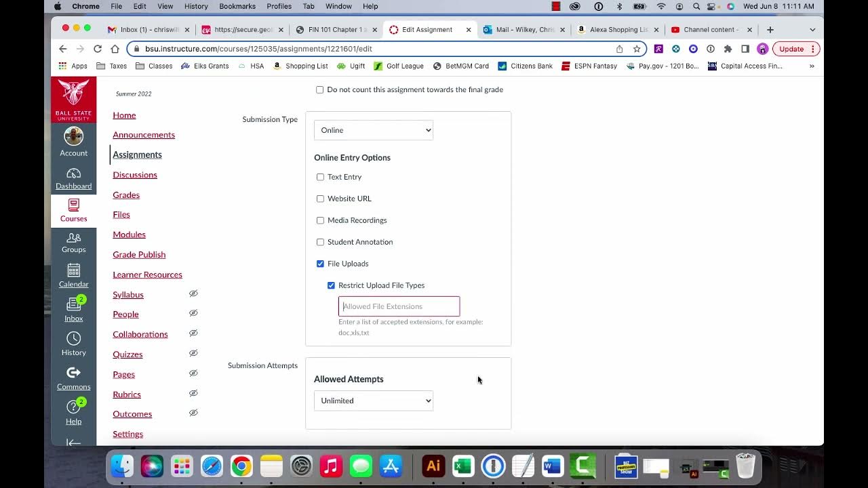The width and height of the screenshot is (868, 488).
Task: Toggle visibility eye icon next to Quizzes
Action: (193, 353)
